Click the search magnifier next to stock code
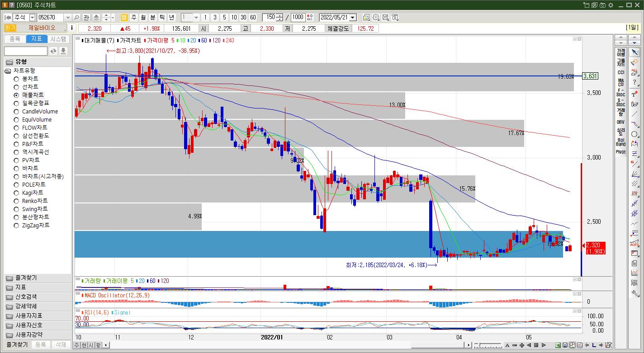Image resolution: width=644 pixels, height=353 pixels. (76, 17)
